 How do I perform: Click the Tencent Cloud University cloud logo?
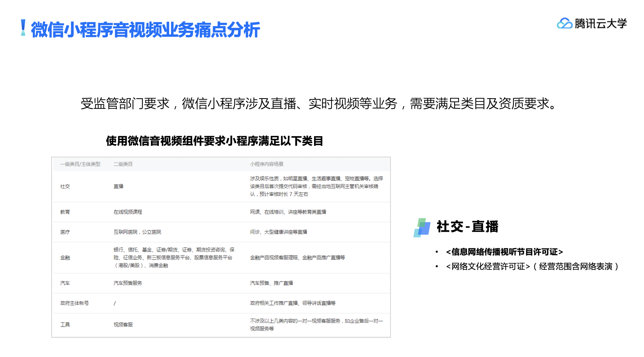(x=564, y=23)
